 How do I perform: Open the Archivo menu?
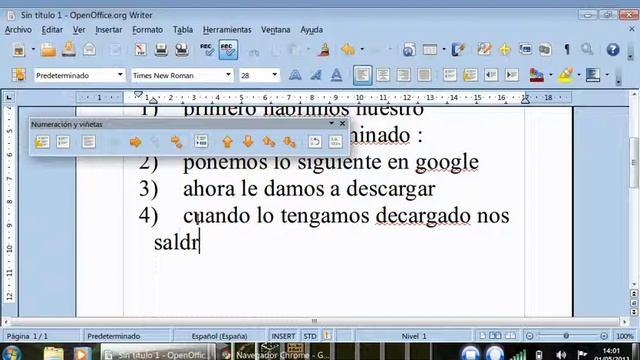[x=18, y=30]
